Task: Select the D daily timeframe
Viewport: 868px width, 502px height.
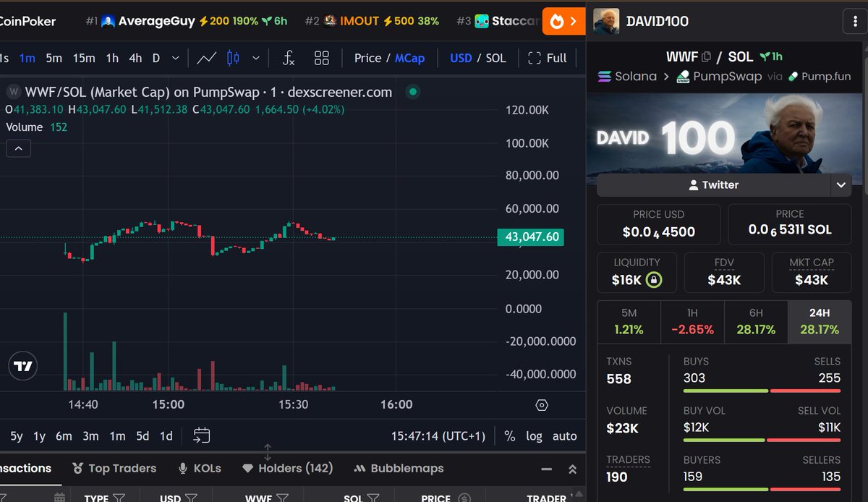Action: click(x=156, y=58)
